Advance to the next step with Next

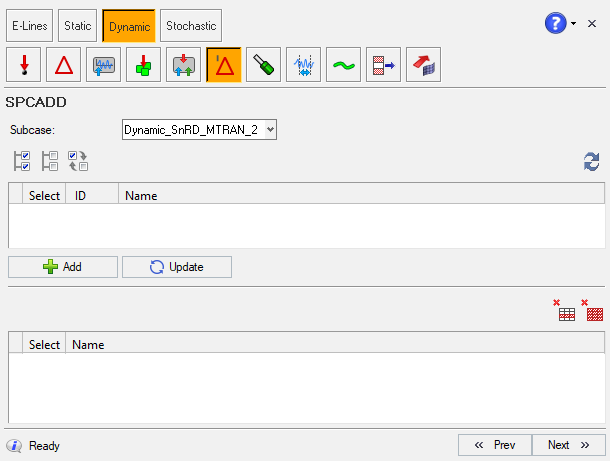568,445
